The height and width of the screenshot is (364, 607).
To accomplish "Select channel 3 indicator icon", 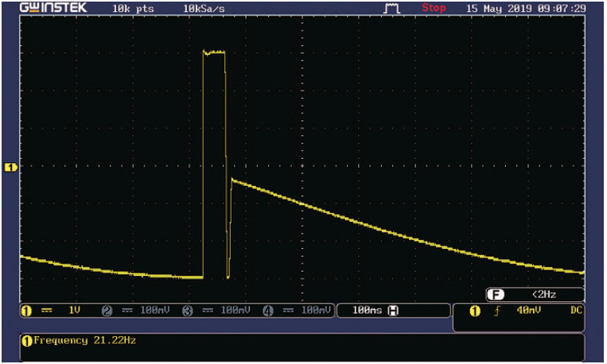I will coord(188,311).
